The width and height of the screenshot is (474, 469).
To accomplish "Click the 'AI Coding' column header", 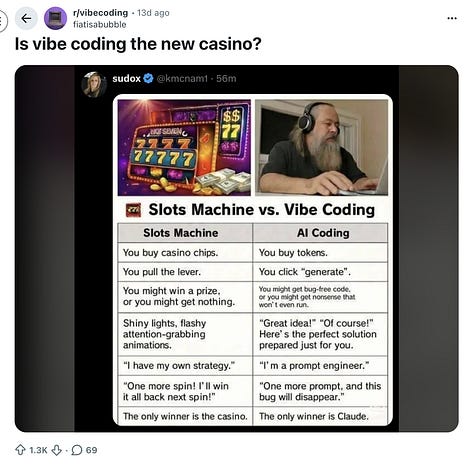I will pos(321,233).
